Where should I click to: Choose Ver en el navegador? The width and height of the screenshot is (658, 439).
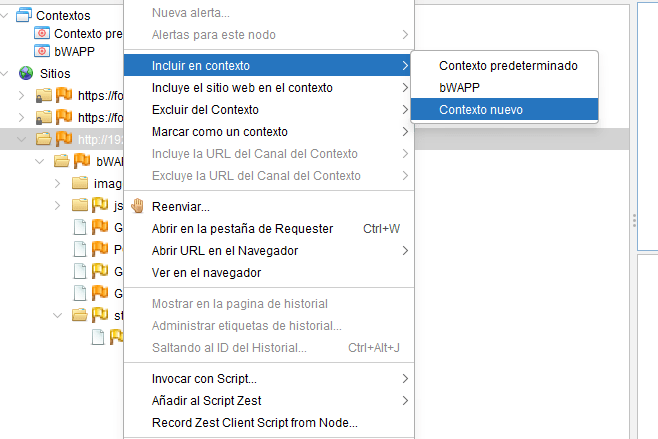tap(206, 272)
